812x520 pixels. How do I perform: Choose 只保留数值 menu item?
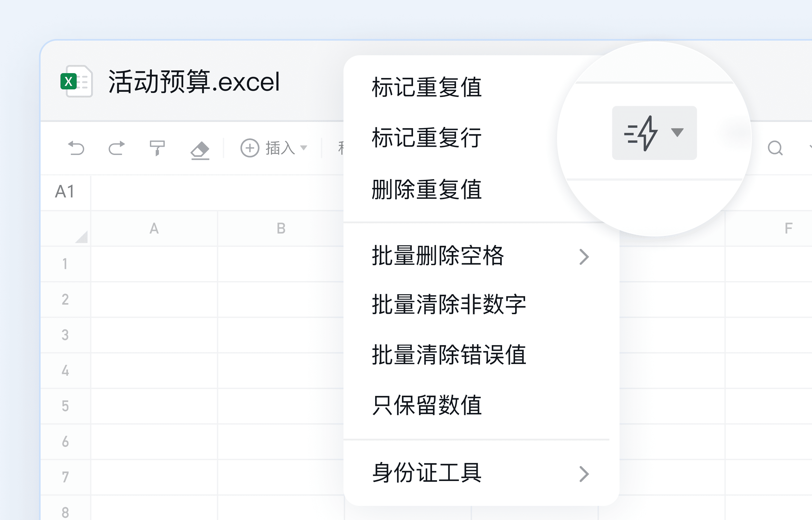[x=427, y=405]
